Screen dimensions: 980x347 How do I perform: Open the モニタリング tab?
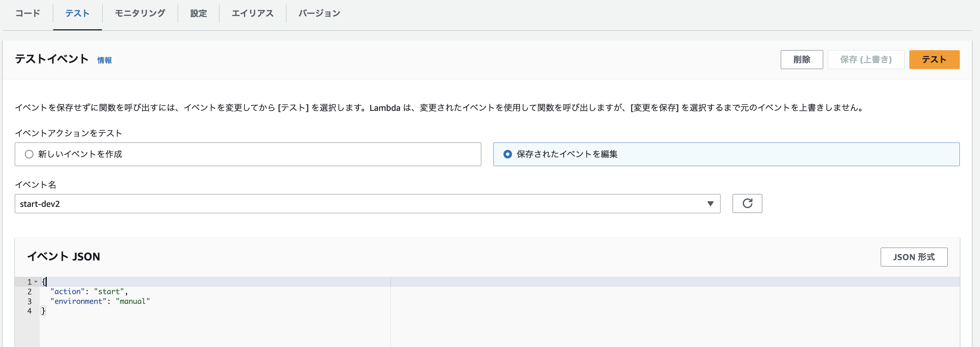[140, 13]
